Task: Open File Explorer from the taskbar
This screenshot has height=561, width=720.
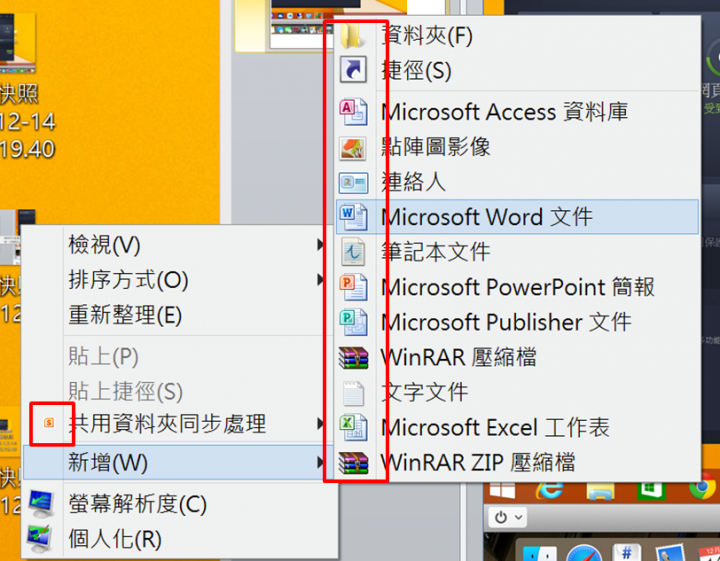Action: pos(601,491)
